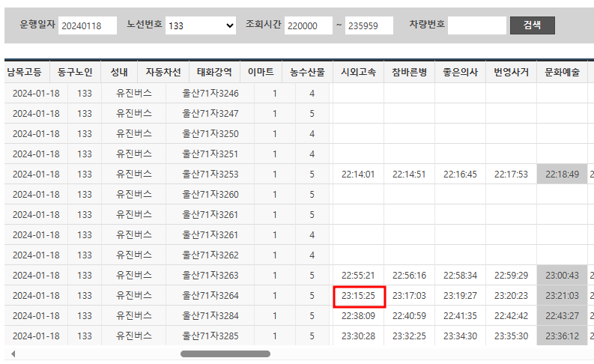594x364 pixels.
Task: Click the horizontal scrollbar thumb
Action: (225, 354)
